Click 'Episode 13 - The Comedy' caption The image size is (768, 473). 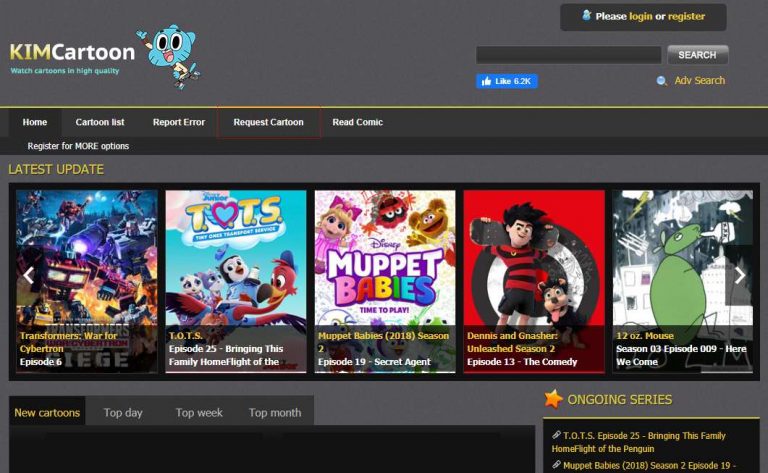pyautogui.click(x=522, y=362)
